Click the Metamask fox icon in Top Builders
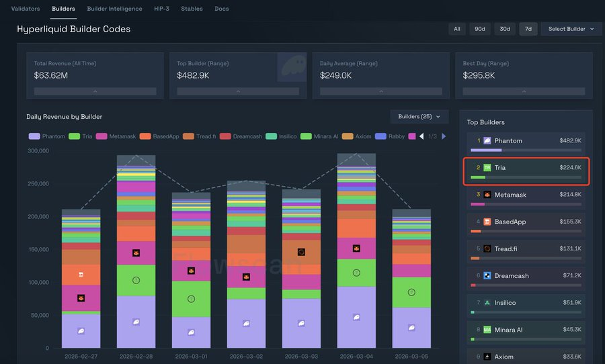This screenshot has height=364, width=605. (x=487, y=195)
